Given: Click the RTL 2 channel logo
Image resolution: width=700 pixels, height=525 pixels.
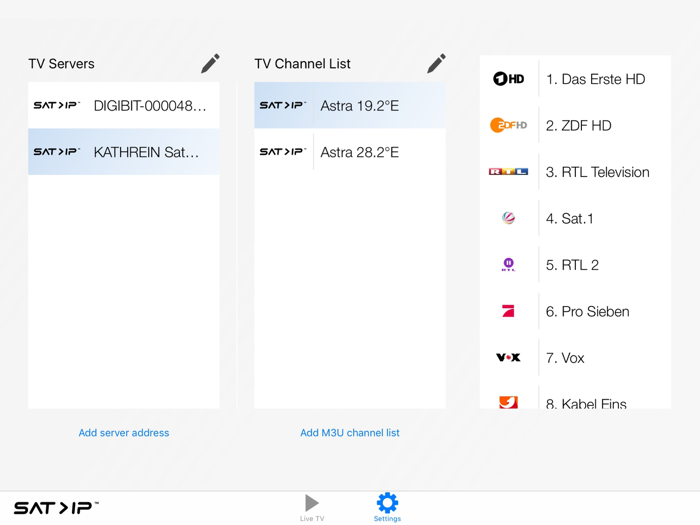Looking at the screenshot, I should [x=508, y=265].
